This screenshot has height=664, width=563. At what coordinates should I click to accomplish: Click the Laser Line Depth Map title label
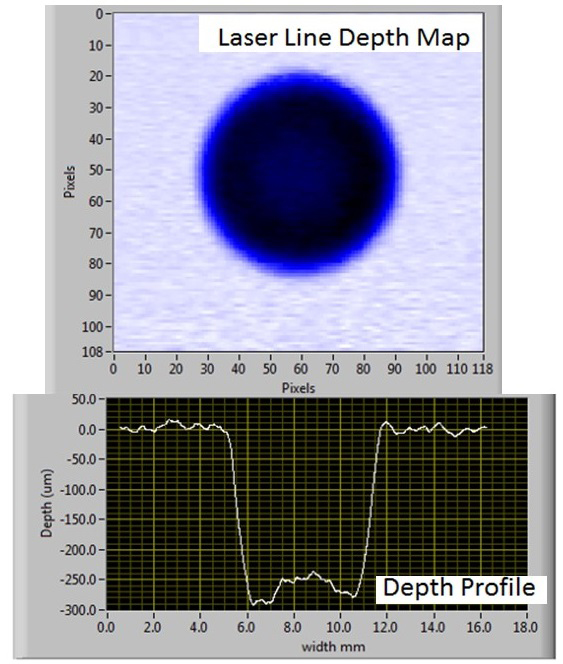[343, 37]
